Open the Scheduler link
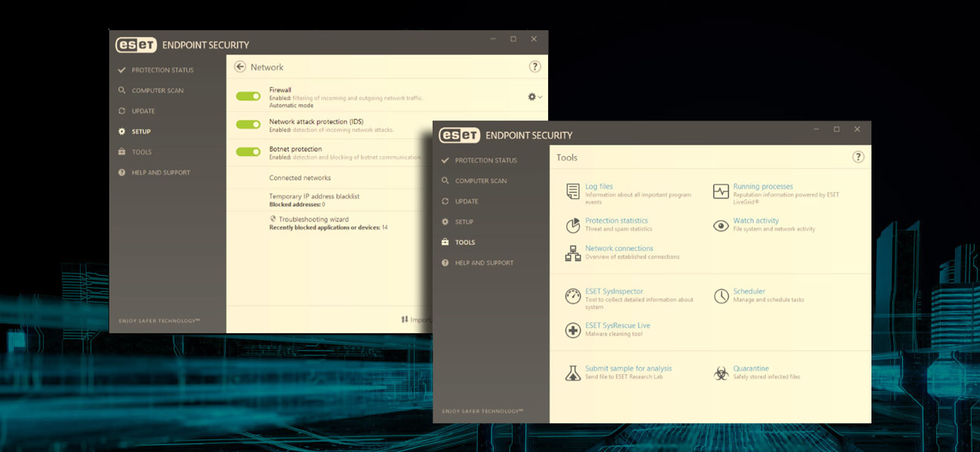This screenshot has width=980, height=452. pos(749,292)
